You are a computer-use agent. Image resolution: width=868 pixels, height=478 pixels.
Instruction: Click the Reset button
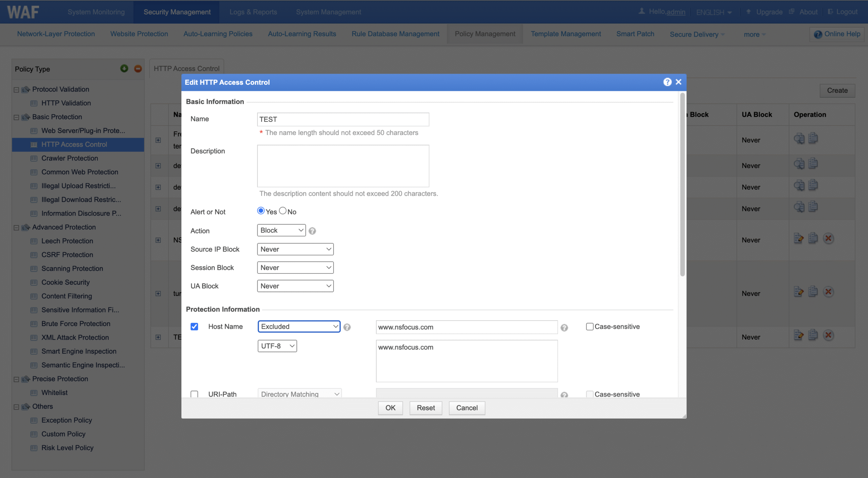pyautogui.click(x=426, y=408)
